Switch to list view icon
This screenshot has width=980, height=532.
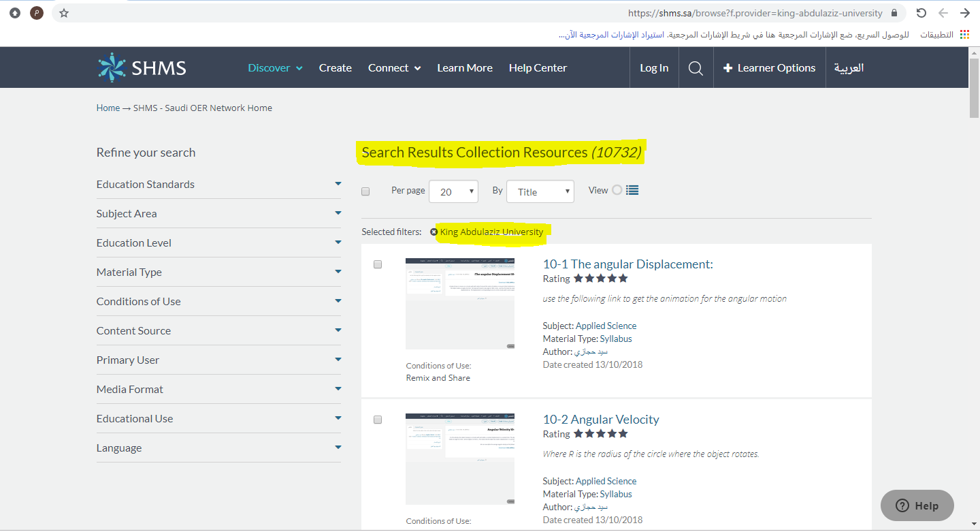point(632,191)
